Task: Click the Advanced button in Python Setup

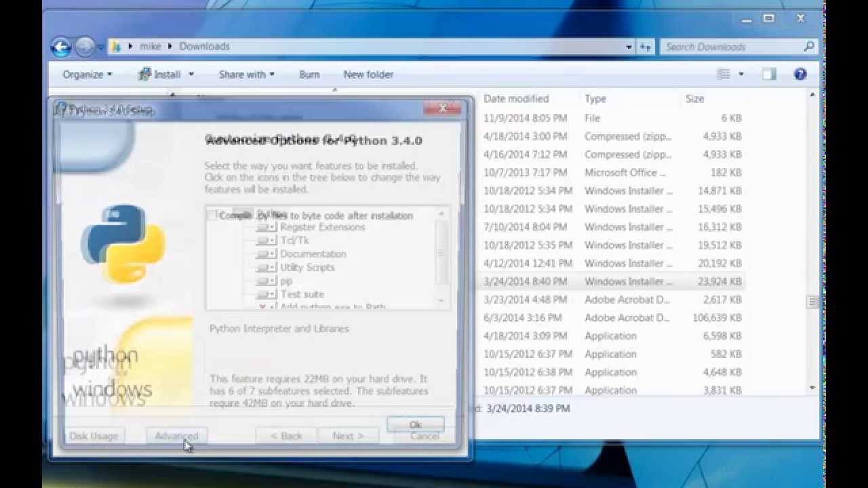Action: coord(177,436)
